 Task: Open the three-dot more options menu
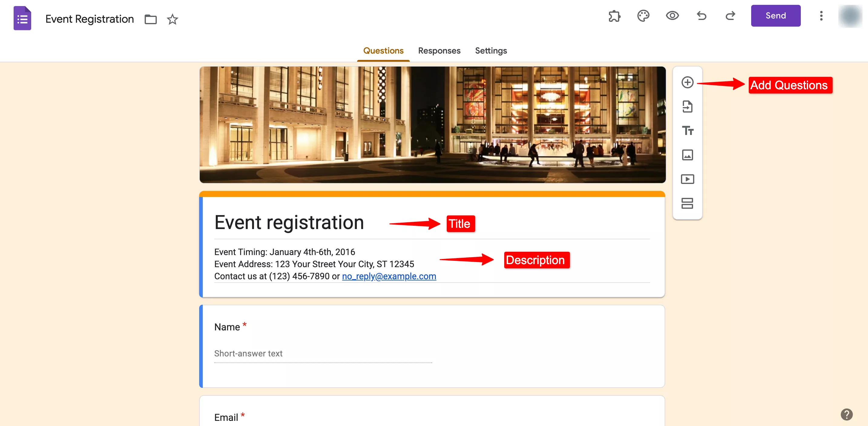point(821,15)
